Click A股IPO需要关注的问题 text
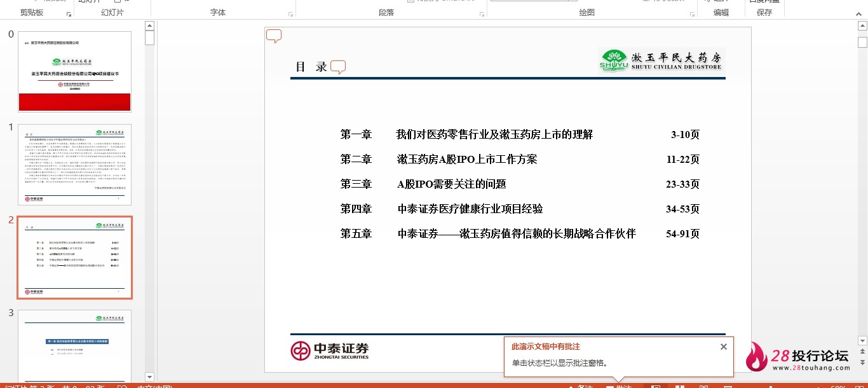Viewport: 868px width, 388px height. 452,184
